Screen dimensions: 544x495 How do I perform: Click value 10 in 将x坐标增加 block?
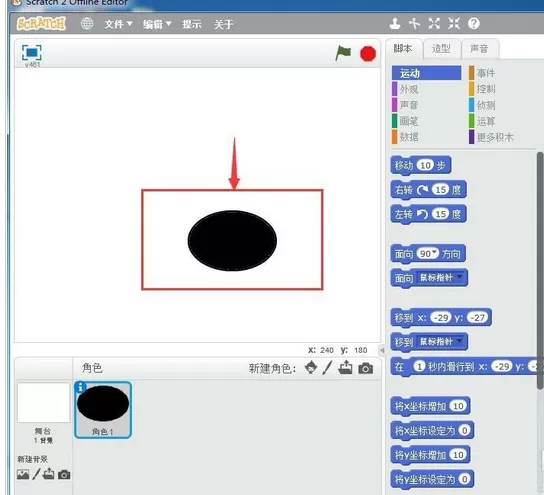[x=458, y=406]
